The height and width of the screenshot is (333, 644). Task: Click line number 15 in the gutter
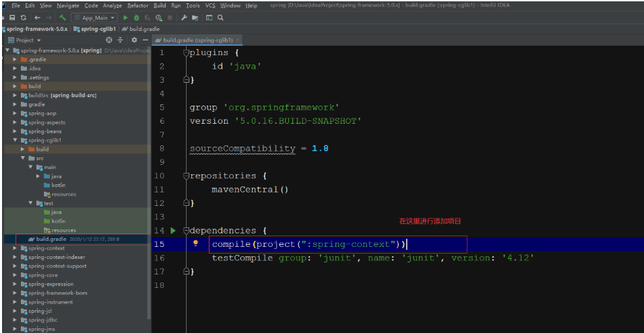click(x=159, y=244)
